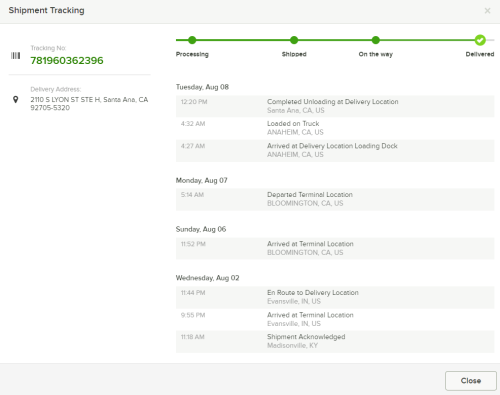The width and height of the screenshot is (500, 395).
Task: Click the 11:52 PM timestamp
Action: (193, 244)
